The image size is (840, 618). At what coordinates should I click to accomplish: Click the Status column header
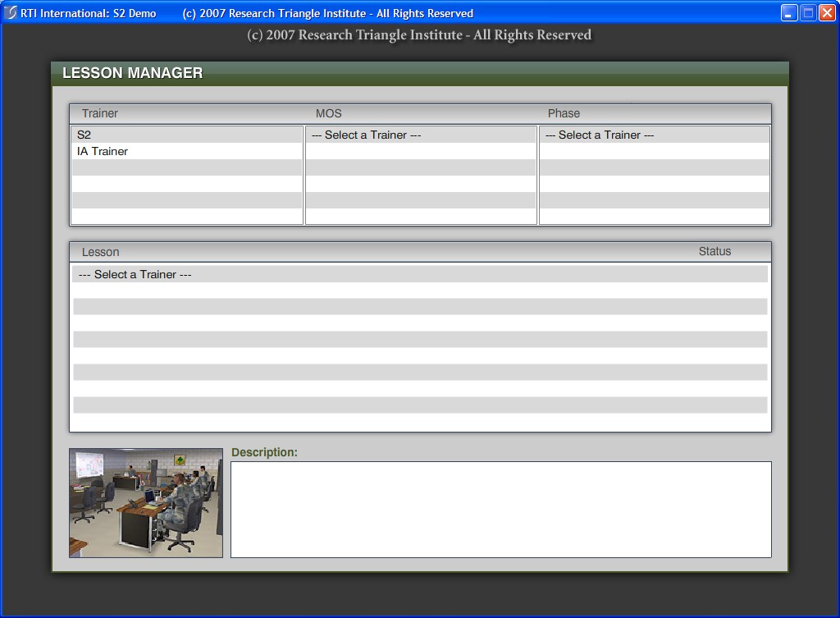(x=714, y=251)
